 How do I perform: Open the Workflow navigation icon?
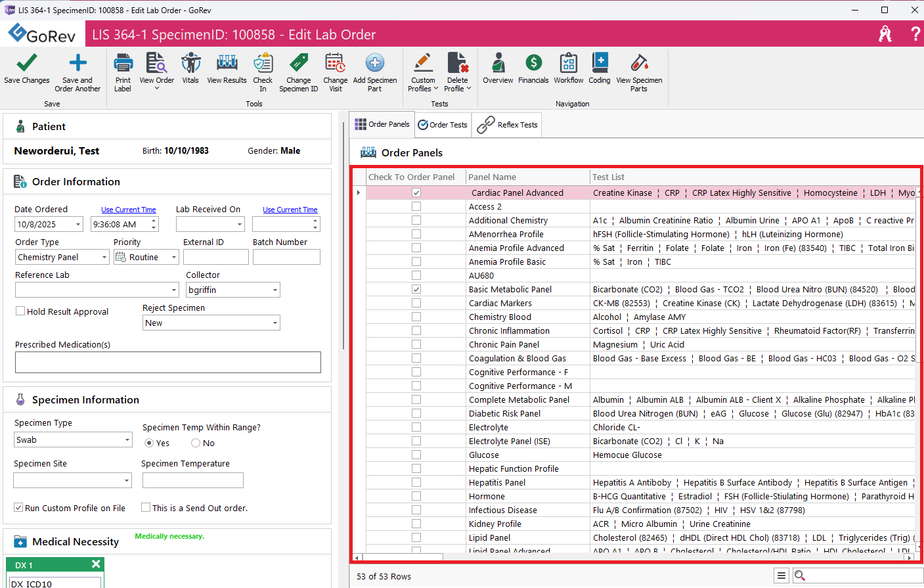[x=568, y=64]
